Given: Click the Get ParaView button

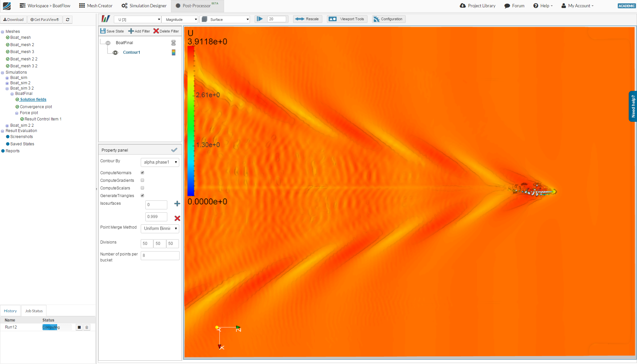Looking at the screenshot, I should pos(45,20).
